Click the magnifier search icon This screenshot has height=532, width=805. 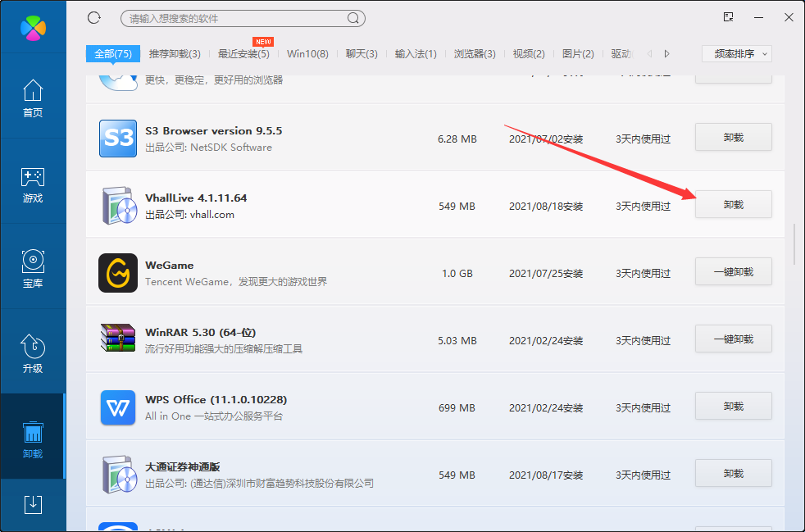tap(353, 19)
